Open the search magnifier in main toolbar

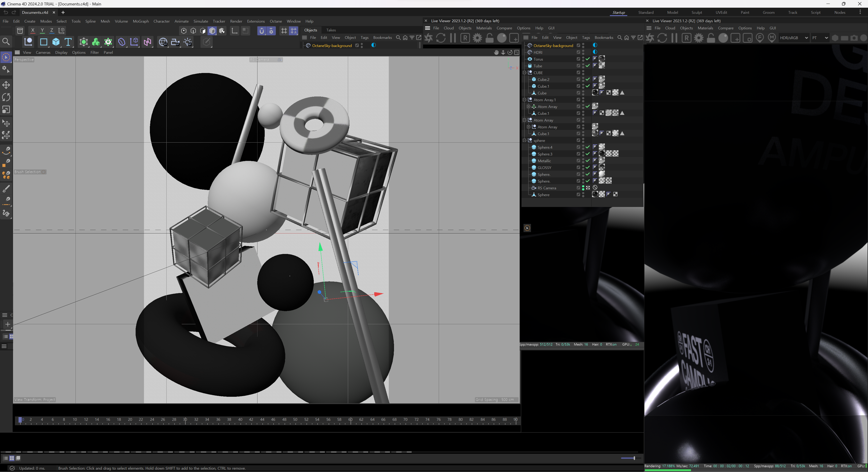pyautogui.click(x=6, y=41)
